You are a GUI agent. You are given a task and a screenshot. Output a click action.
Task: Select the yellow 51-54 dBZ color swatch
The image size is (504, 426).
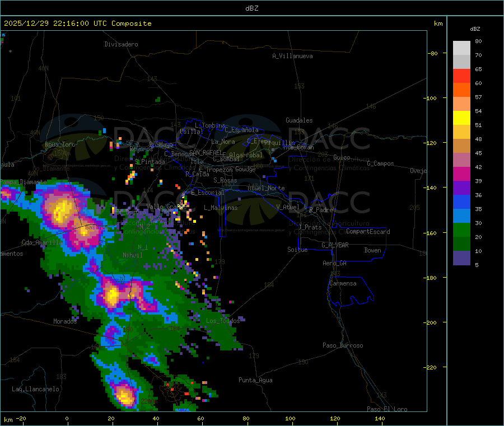click(461, 118)
